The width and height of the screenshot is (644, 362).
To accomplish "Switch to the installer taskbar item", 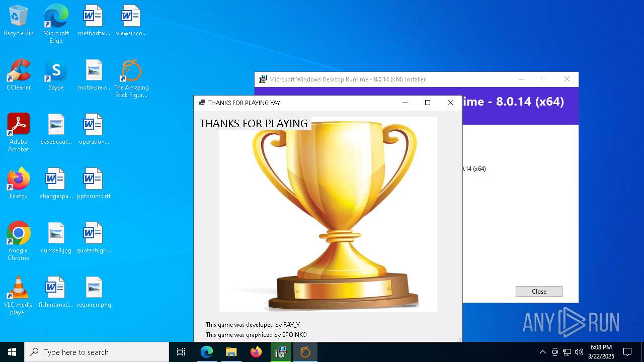I will point(281,352).
